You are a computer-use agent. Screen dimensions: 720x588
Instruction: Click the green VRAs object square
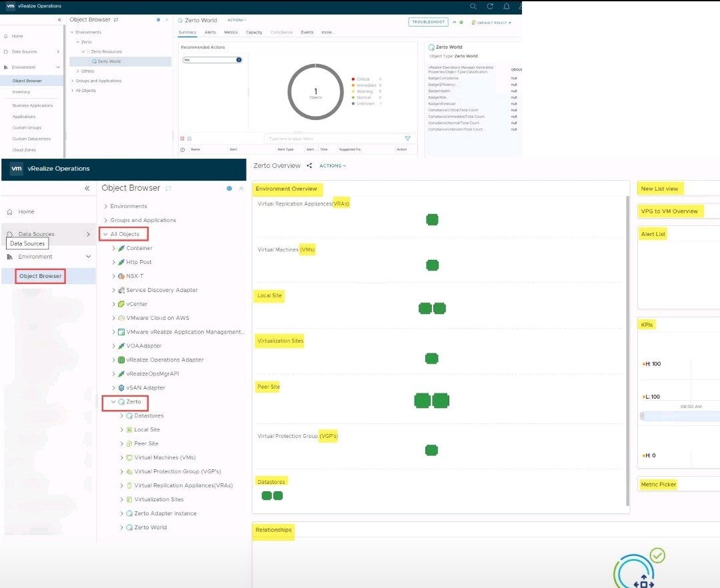pyautogui.click(x=432, y=220)
